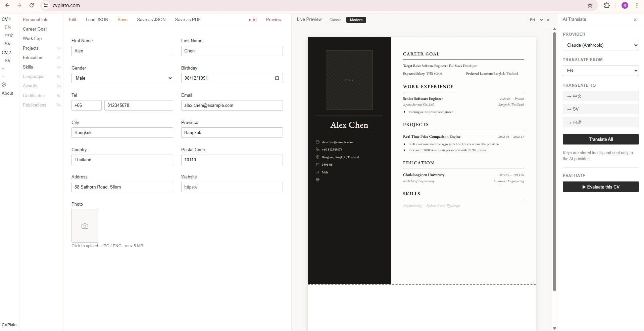The image size is (644, 331).
Task: Click Preview in toolbar
Action: [x=274, y=19]
